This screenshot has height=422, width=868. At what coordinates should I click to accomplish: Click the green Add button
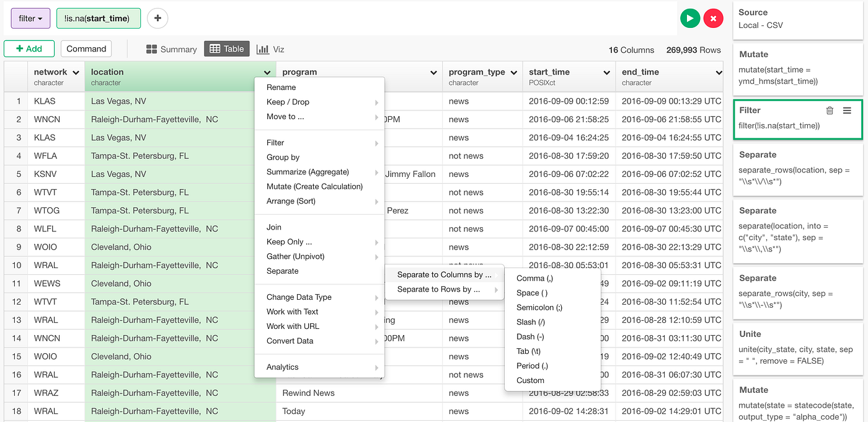click(29, 49)
